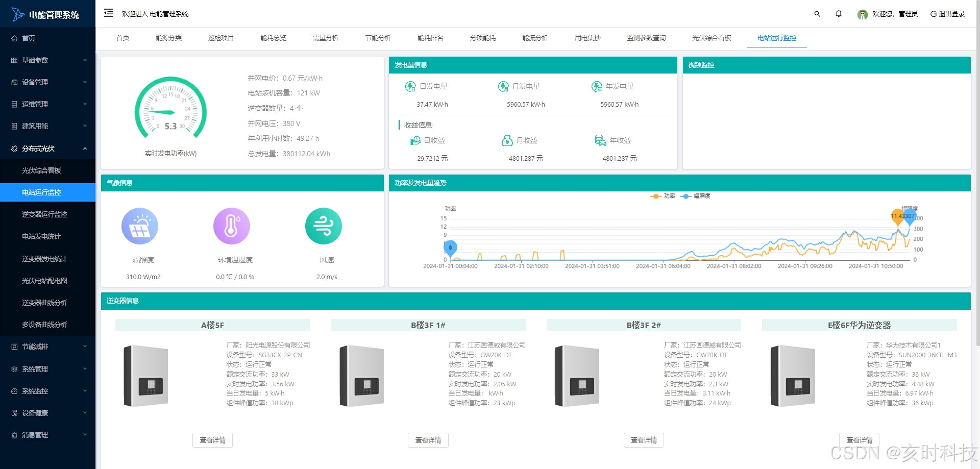The width and height of the screenshot is (980, 469).
Task: Click the 节能减排 sidebar icon
Action: point(14,347)
